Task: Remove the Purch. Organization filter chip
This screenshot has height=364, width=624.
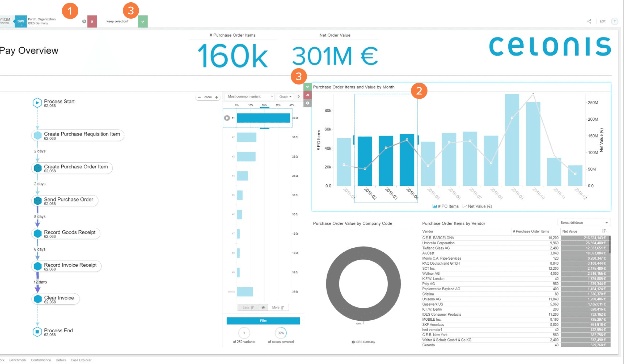Action: point(84,21)
